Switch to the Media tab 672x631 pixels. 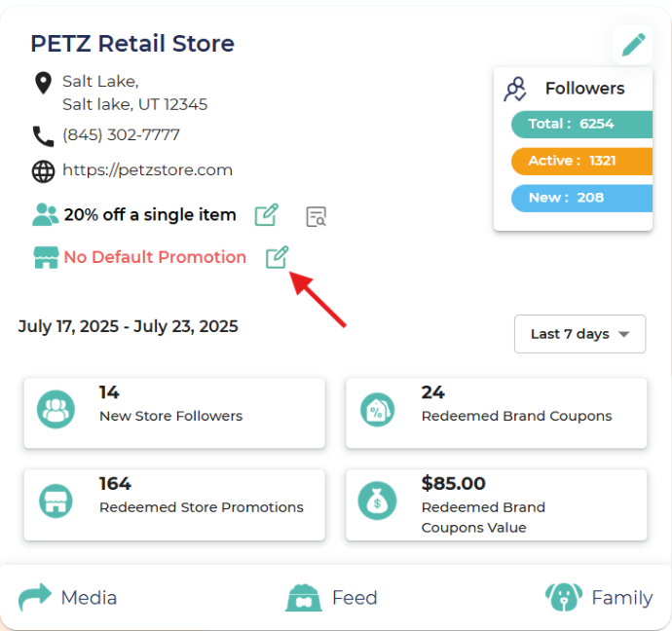pyautogui.click(x=68, y=597)
